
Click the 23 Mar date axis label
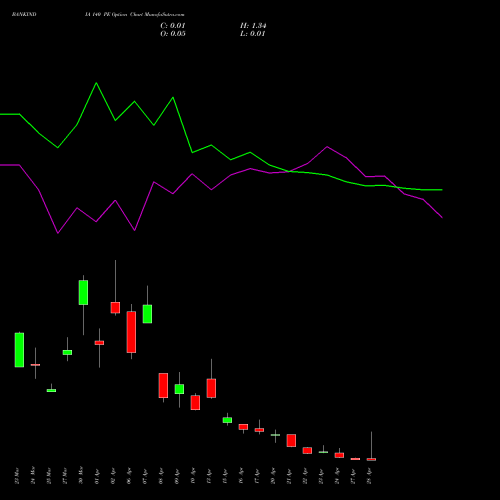tap(17, 476)
